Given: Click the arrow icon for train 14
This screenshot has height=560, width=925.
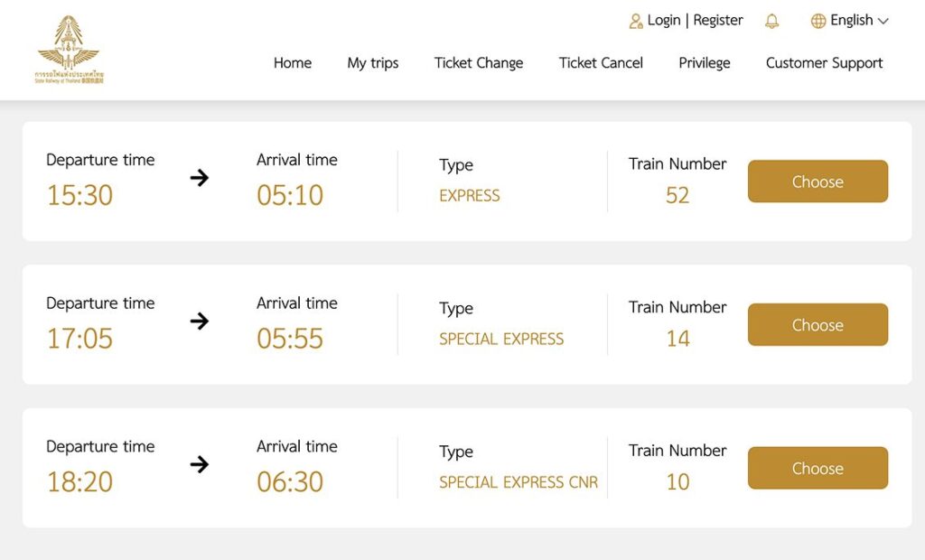Looking at the screenshot, I should [x=200, y=321].
